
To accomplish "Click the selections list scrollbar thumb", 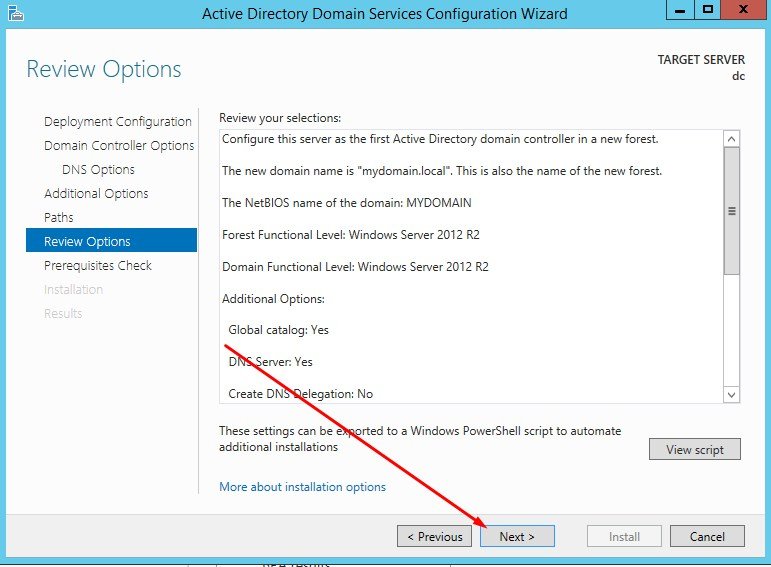I will [731, 211].
